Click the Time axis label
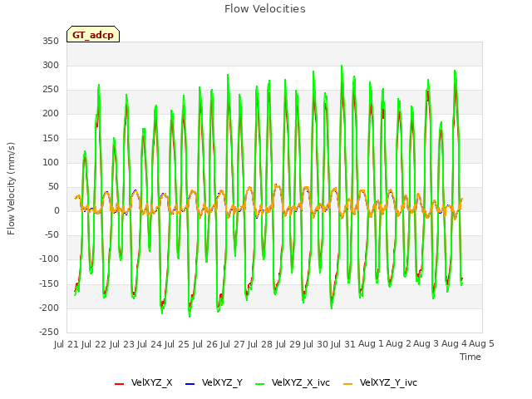 (x=470, y=357)
